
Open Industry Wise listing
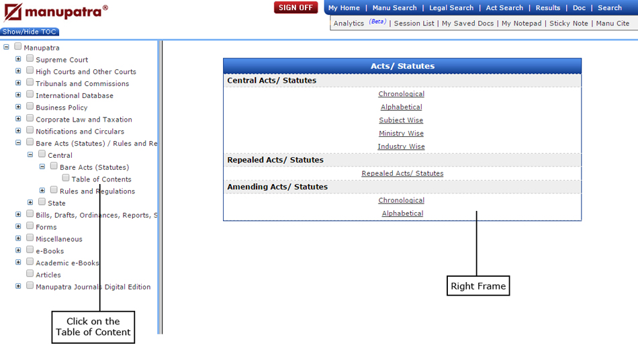pos(401,146)
